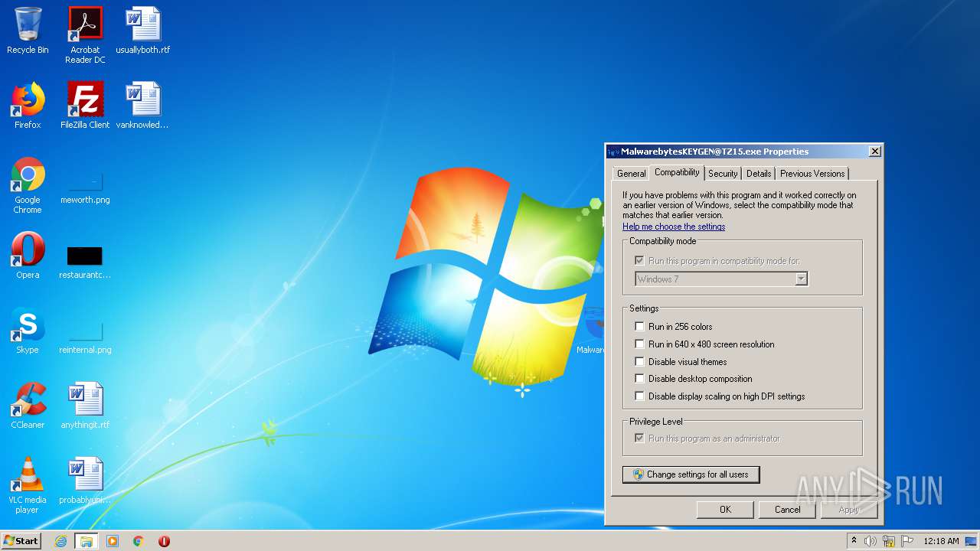Click Change settings for all users
Viewport: 980px width, 551px height.
[x=691, y=474]
